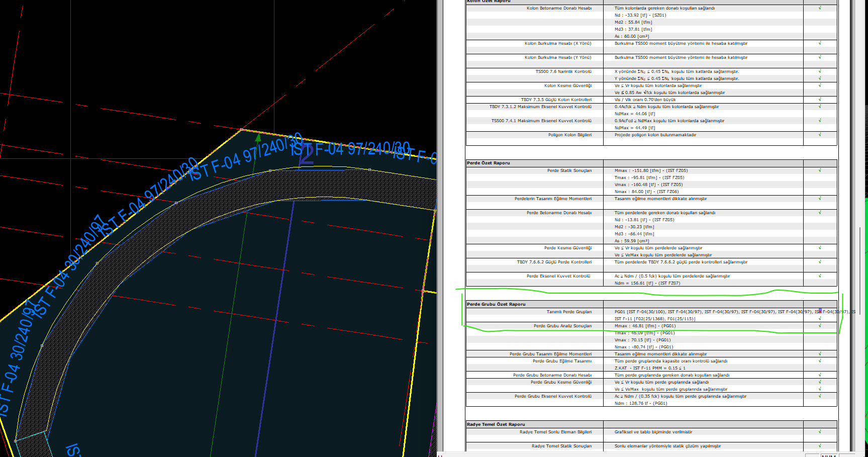This screenshot has width=868, height=457.
Task: Select the 'Radye Temel Özet Raporu' section header
Action: [496, 424]
